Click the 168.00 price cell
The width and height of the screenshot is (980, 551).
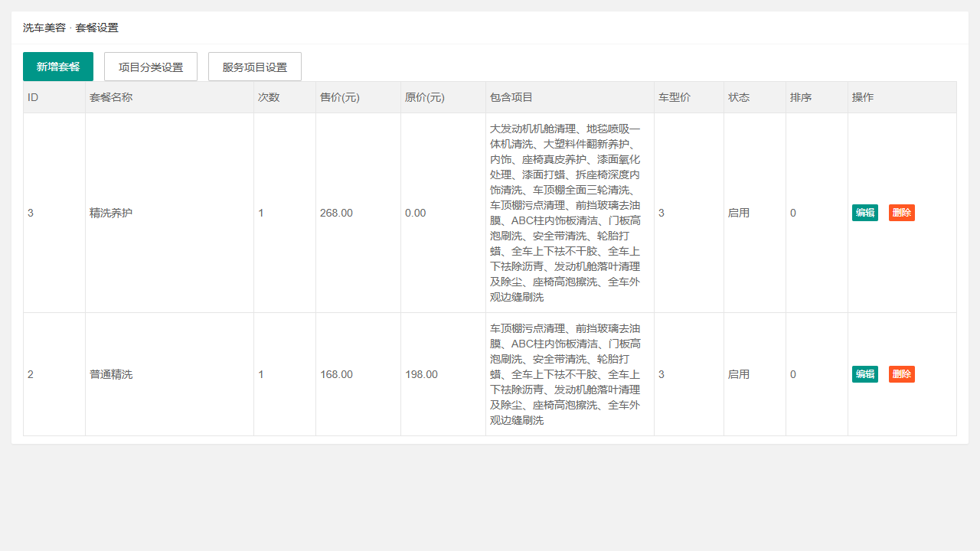pos(358,374)
